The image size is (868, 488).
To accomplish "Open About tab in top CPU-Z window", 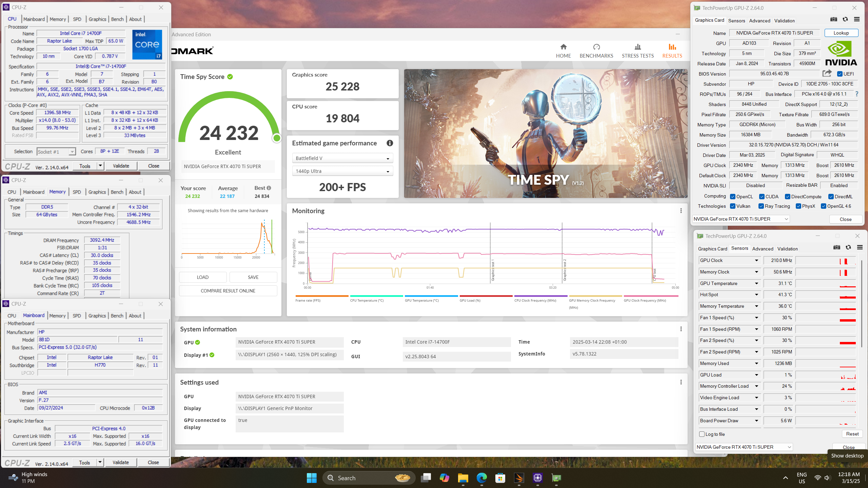I will [135, 19].
